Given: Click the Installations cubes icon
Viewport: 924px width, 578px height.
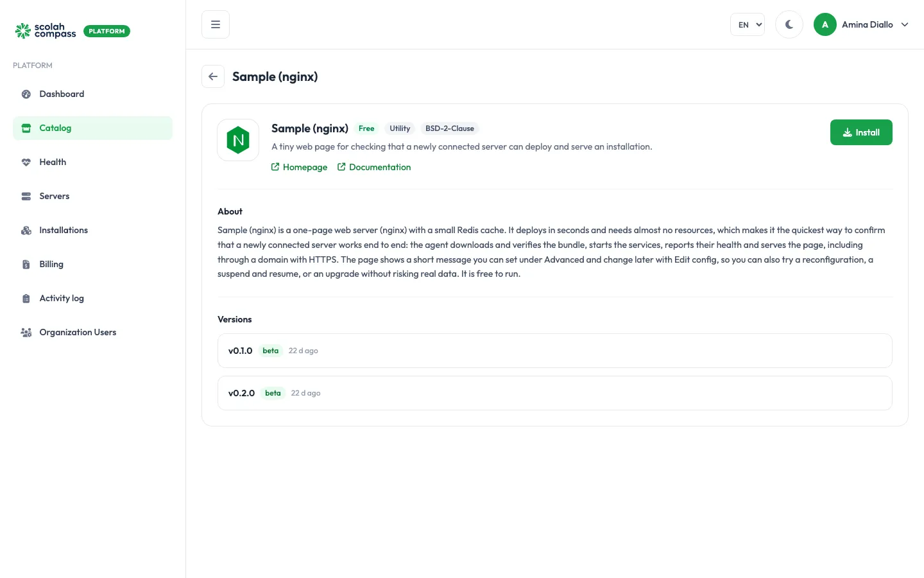Looking at the screenshot, I should pos(26,231).
